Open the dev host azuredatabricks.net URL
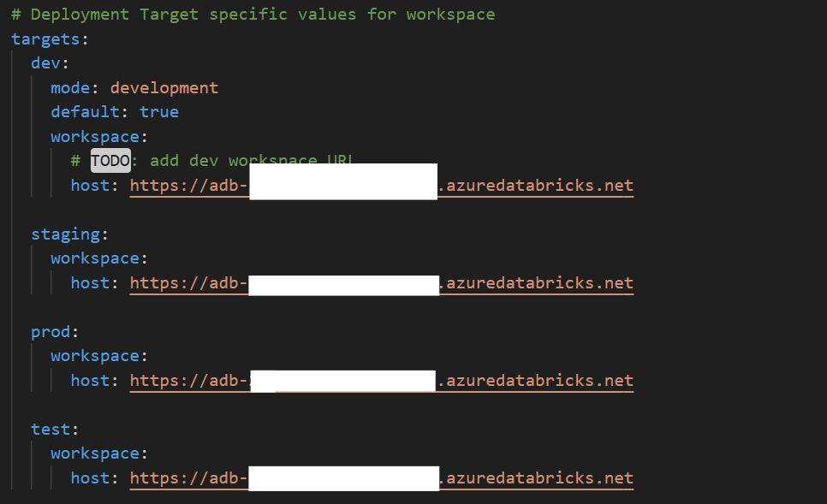Image resolution: width=827 pixels, height=504 pixels. pos(381,186)
